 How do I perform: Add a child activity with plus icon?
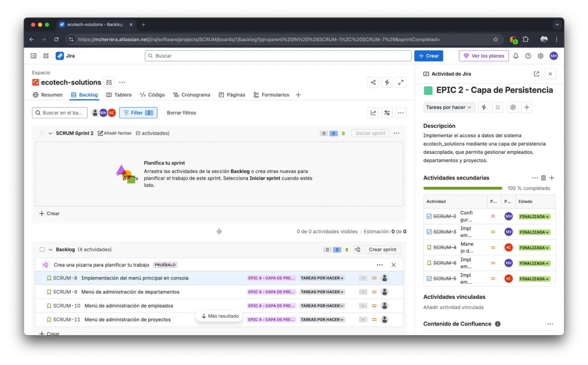551,178
